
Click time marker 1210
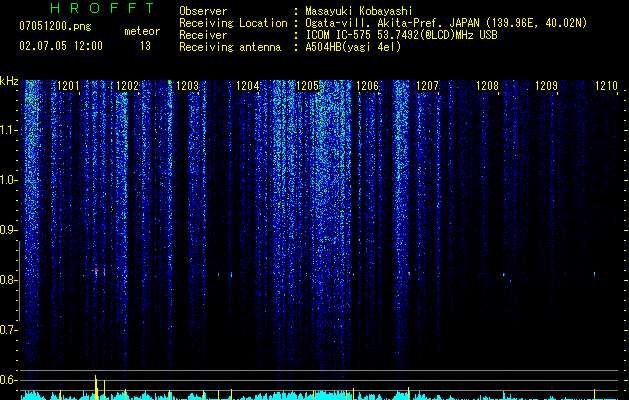point(607,86)
